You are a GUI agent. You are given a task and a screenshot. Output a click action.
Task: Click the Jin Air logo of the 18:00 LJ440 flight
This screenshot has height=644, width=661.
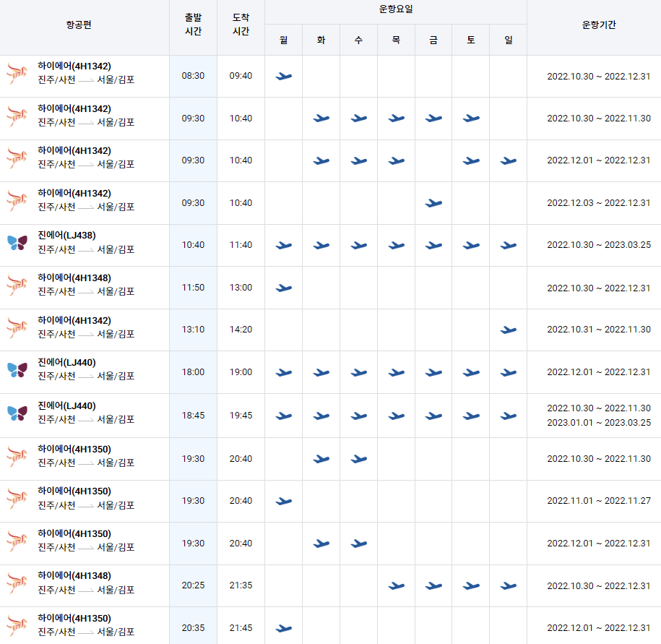coord(17,370)
